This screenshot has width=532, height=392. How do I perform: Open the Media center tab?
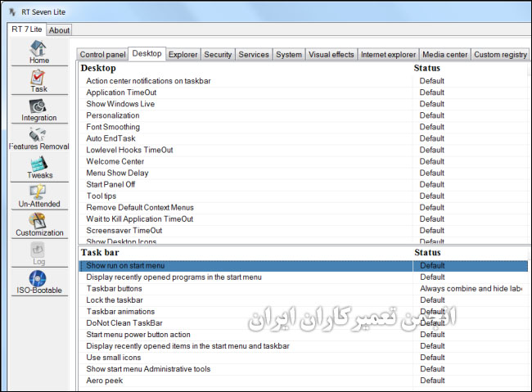(444, 54)
